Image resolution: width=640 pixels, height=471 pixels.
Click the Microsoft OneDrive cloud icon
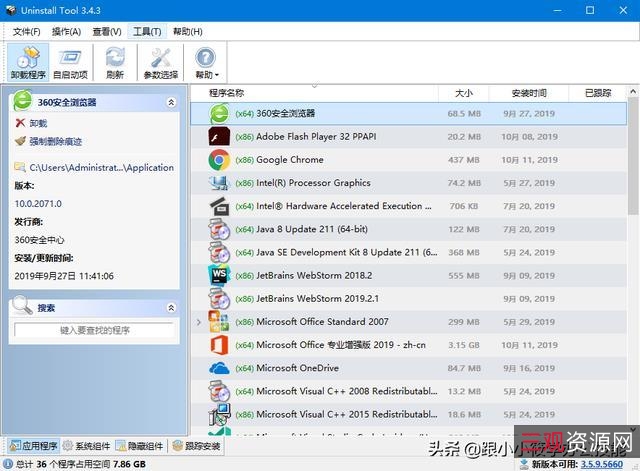pos(219,368)
